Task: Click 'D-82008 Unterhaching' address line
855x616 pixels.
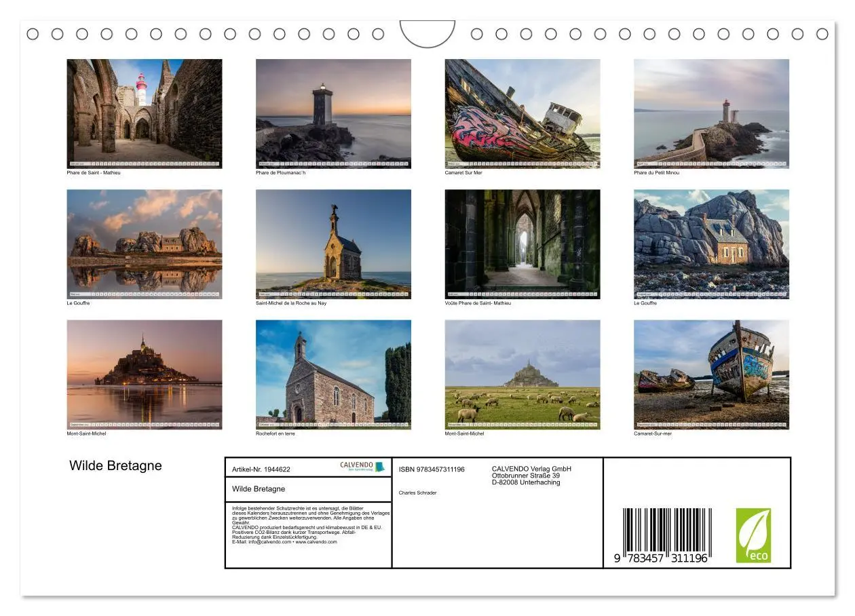Action: pyautogui.click(x=526, y=482)
